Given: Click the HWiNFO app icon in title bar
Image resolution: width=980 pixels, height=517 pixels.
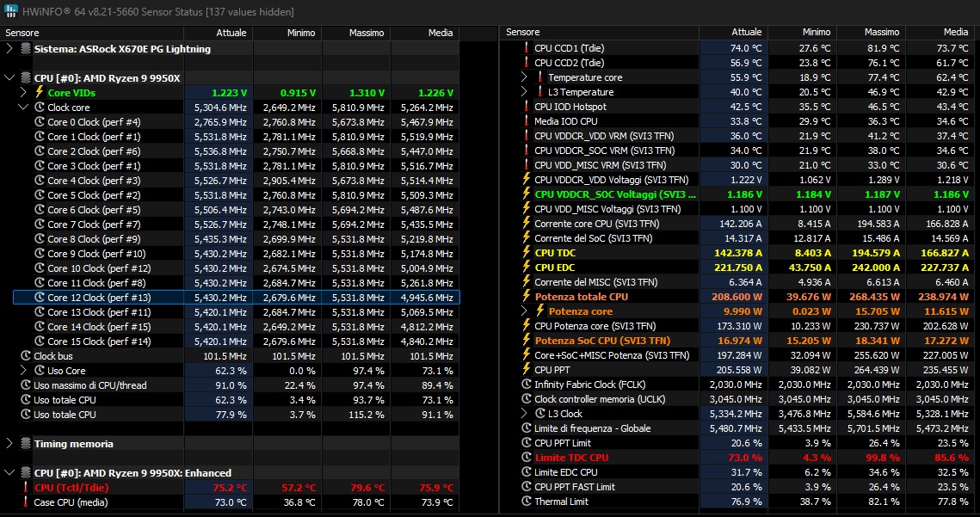Looking at the screenshot, I should point(10,11).
